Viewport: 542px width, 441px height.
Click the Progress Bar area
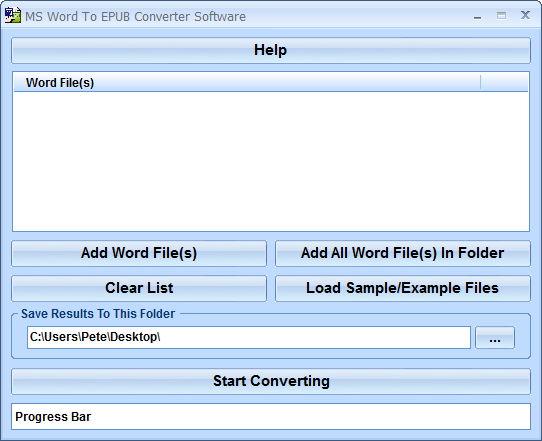tap(271, 416)
